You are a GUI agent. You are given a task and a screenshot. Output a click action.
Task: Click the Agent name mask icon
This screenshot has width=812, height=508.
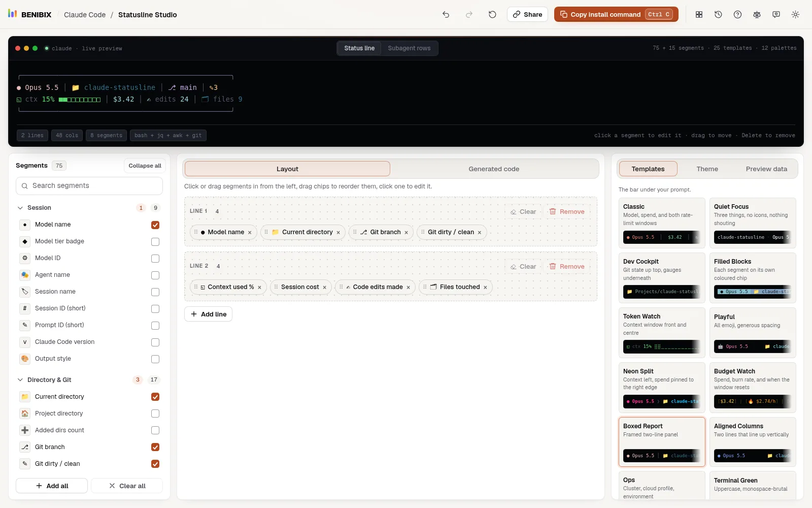pyautogui.click(x=25, y=275)
